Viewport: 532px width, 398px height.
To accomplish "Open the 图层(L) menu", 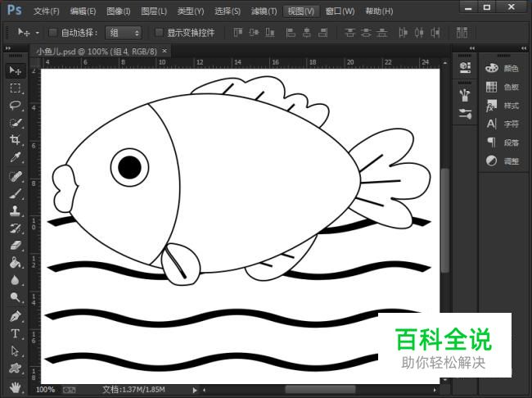I will (154, 11).
